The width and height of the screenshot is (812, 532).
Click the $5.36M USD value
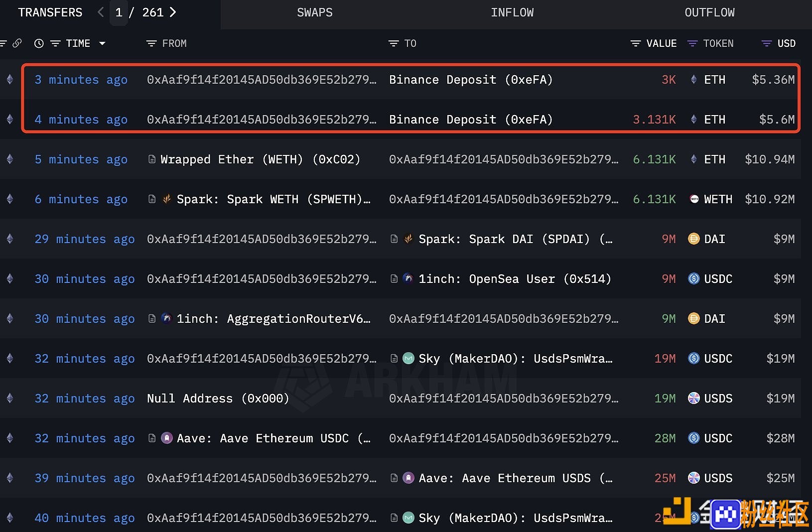[773, 80]
